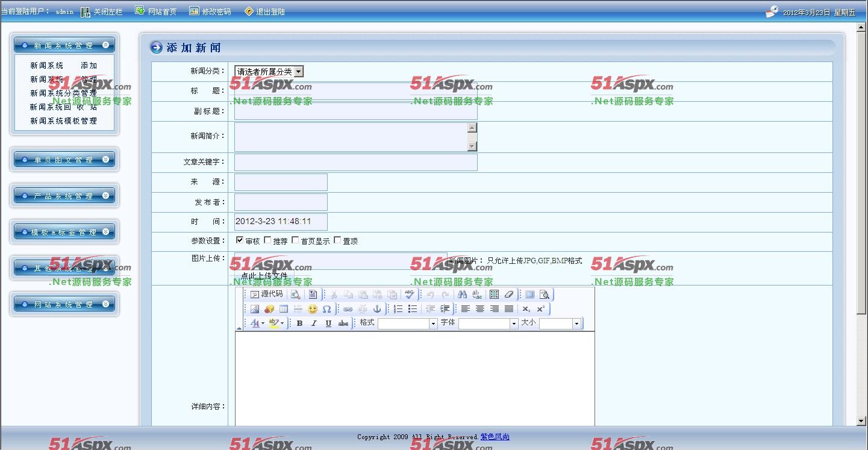The width and height of the screenshot is (868, 450).
Task: Open the 字体 font dropdown
Action: point(513,324)
